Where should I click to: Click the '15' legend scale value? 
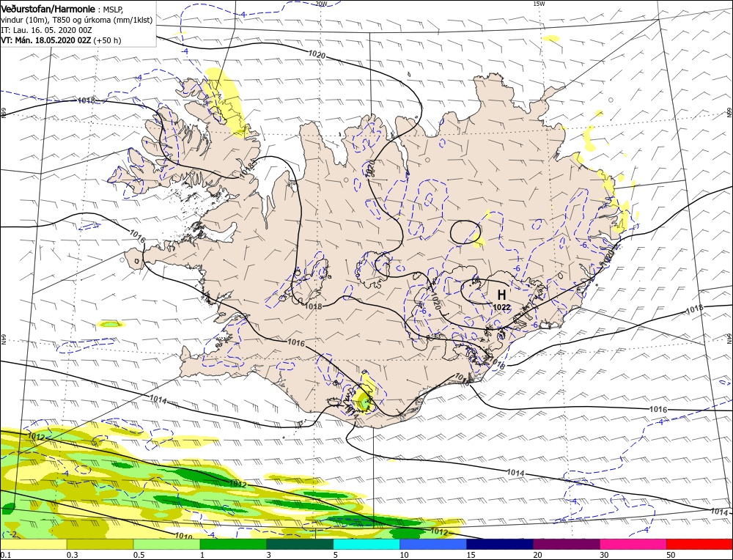point(471,555)
